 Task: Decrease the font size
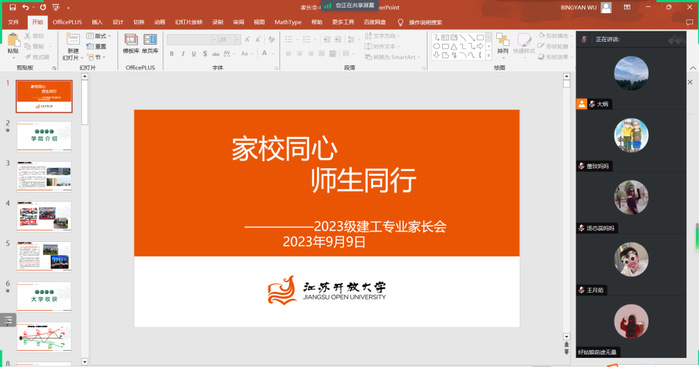[x=258, y=40]
